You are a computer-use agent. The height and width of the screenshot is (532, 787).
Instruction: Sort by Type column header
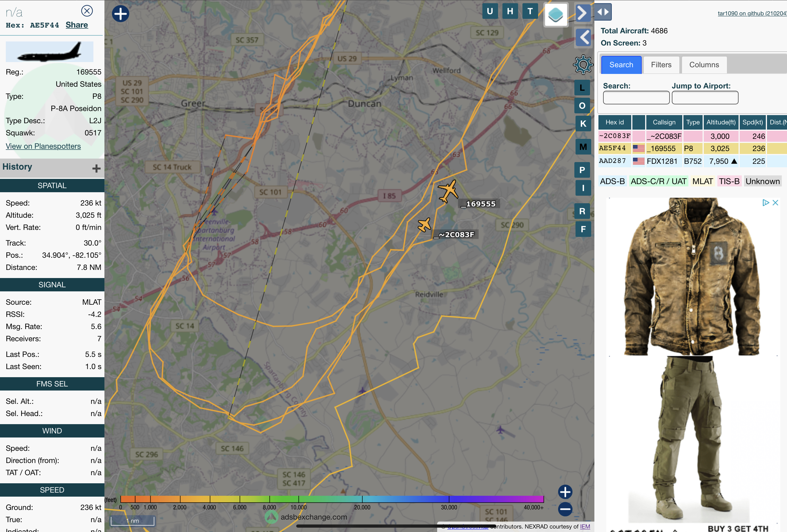[692, 122]
